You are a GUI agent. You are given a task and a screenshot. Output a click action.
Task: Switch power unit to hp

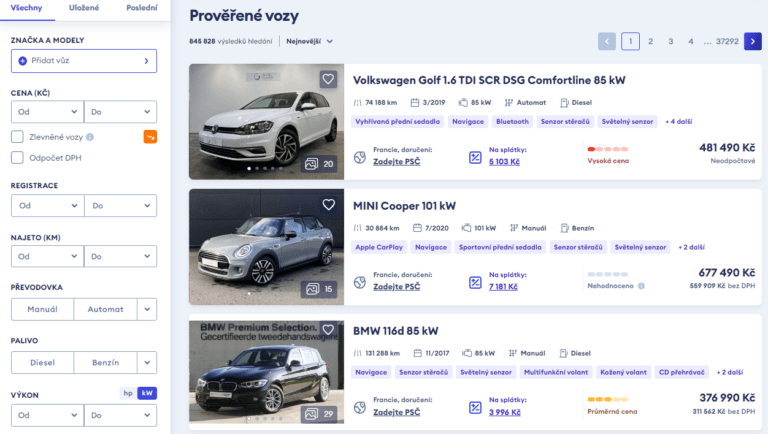pos(127,393)
